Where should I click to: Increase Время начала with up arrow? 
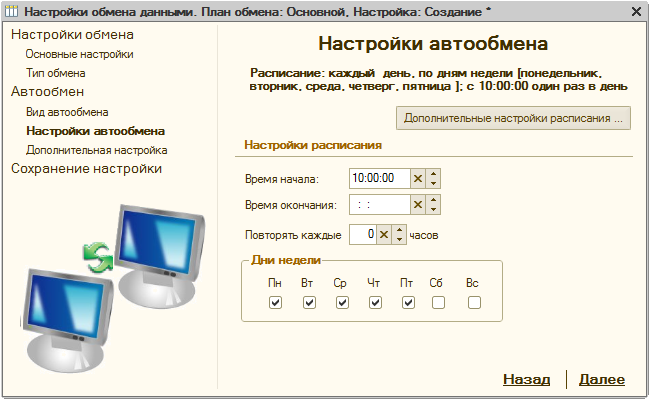(433, 174)
